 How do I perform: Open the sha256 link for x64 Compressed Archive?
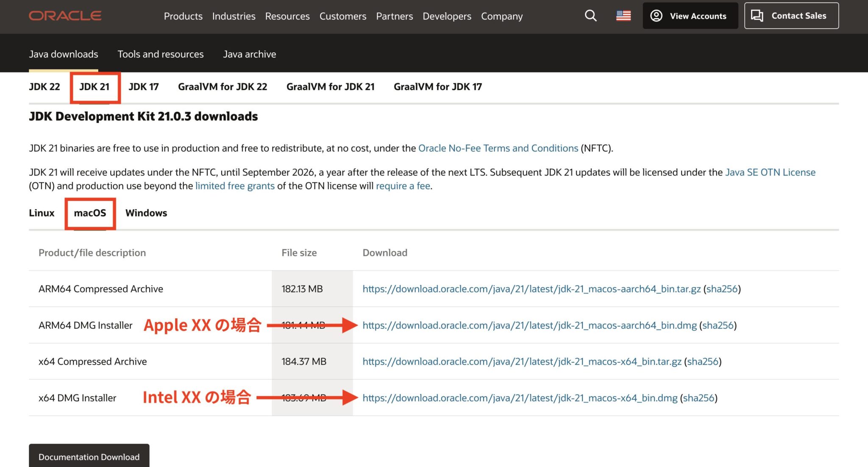point(702,361)
